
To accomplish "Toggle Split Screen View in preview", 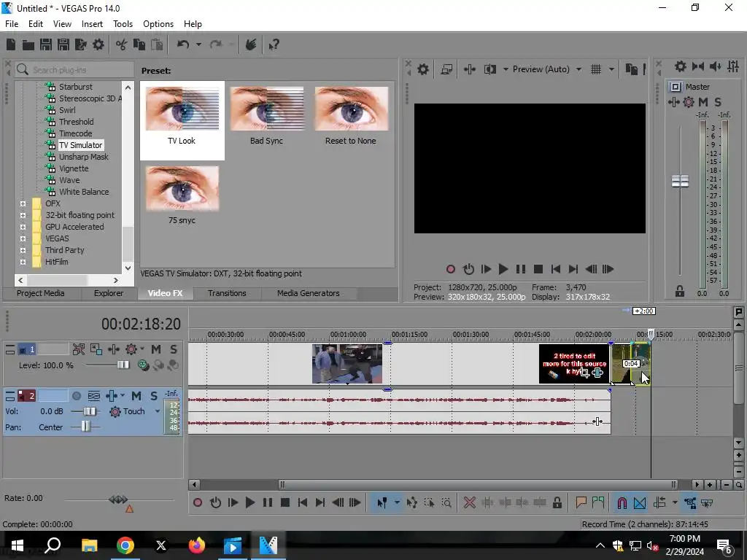I will (x=489, y=69).
